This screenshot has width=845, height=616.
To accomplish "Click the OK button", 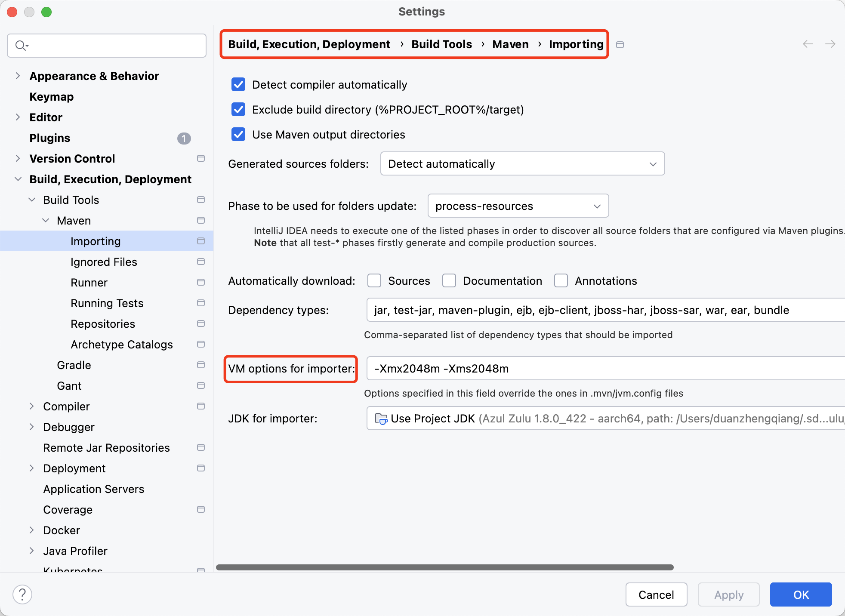I will (x=801, y=594).
